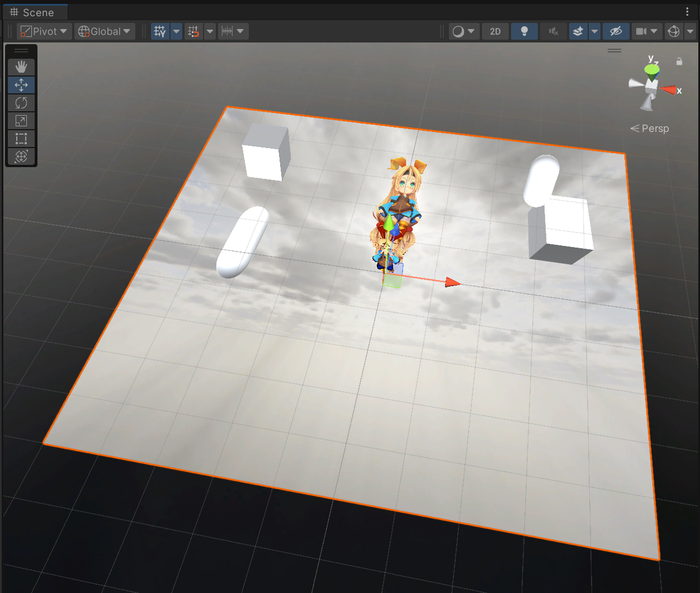Toggle 2D view mode
The width and height of the screenshot is (700, 593).
click(x=495, y=31)
